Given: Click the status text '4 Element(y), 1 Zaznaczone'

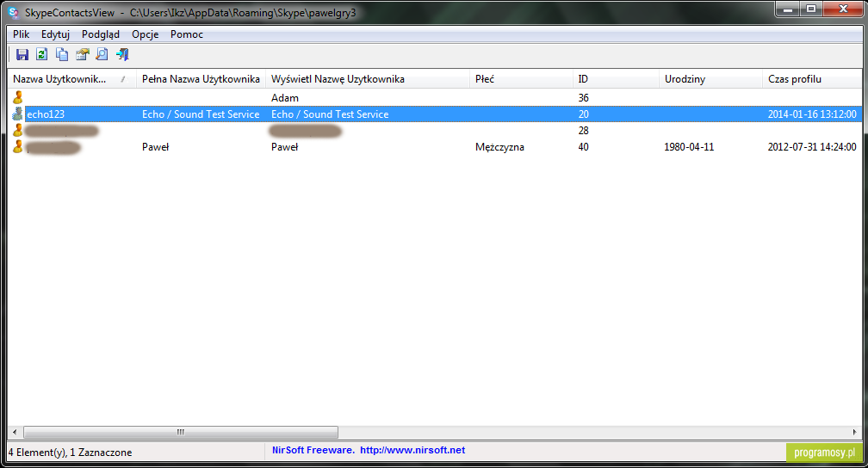Looking at the screenshot, I should coord(71,453).
